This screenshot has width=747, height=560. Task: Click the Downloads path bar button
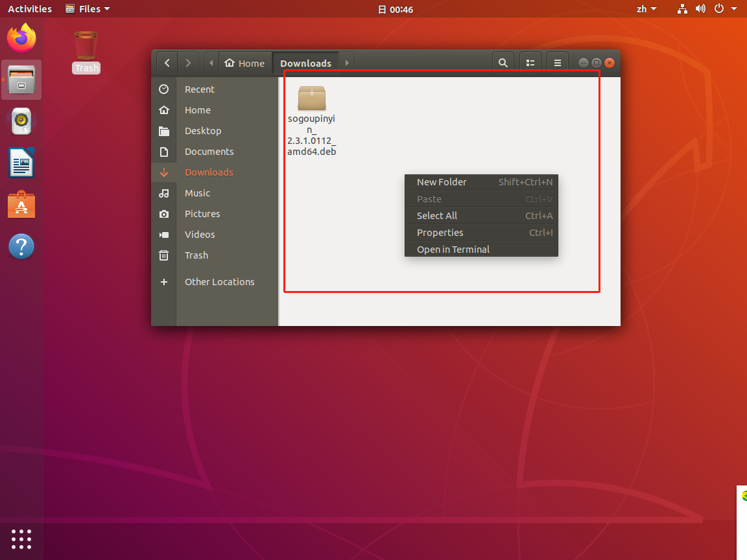305,63
